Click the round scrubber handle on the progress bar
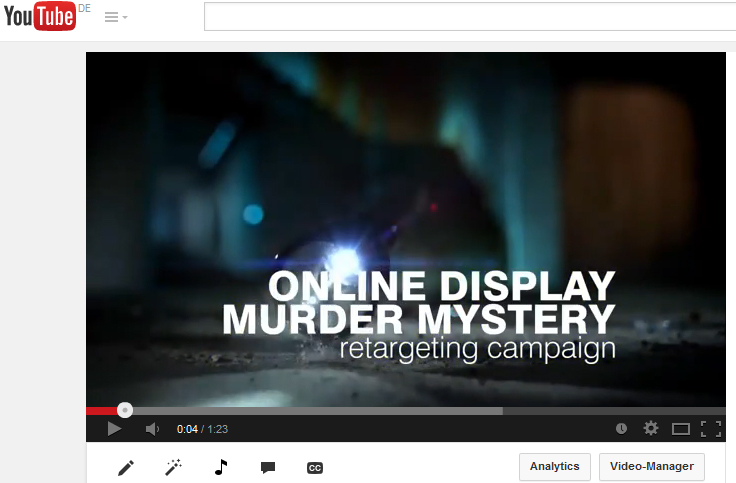 coord(124,410)
